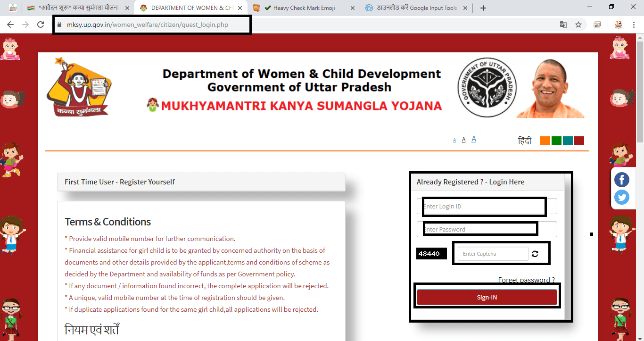Image resolution: width=644 pixels, height=341 pixels.
Task: Close the Google Input Tools tab
Action: point(465,8)
